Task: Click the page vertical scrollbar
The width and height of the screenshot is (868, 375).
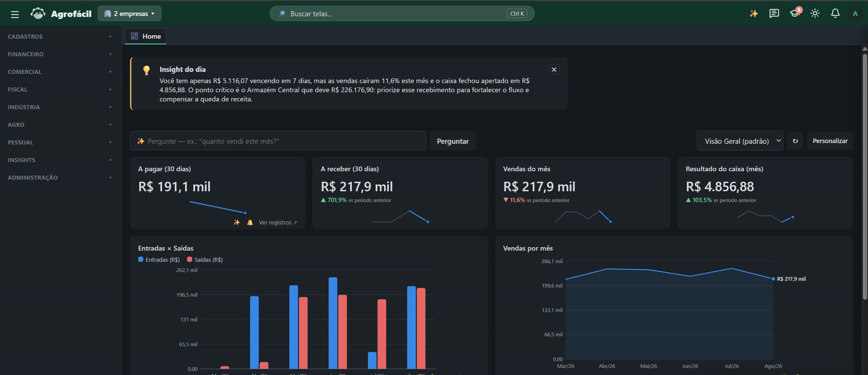Action: pos(864,176)
